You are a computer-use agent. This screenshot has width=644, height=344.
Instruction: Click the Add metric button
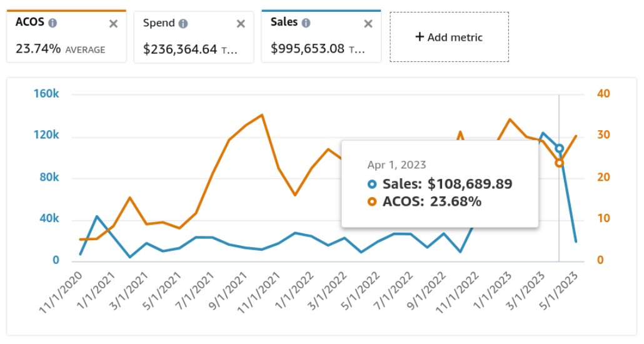tap(449, 37)
